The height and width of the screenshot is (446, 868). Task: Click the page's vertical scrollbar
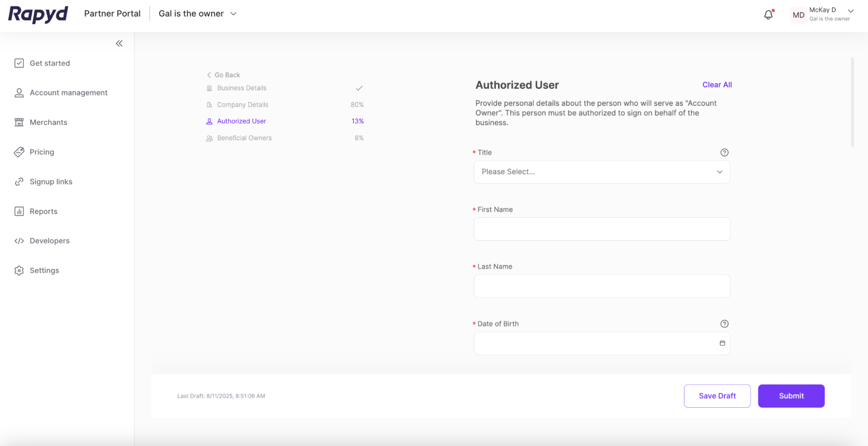tap(852, 102)
